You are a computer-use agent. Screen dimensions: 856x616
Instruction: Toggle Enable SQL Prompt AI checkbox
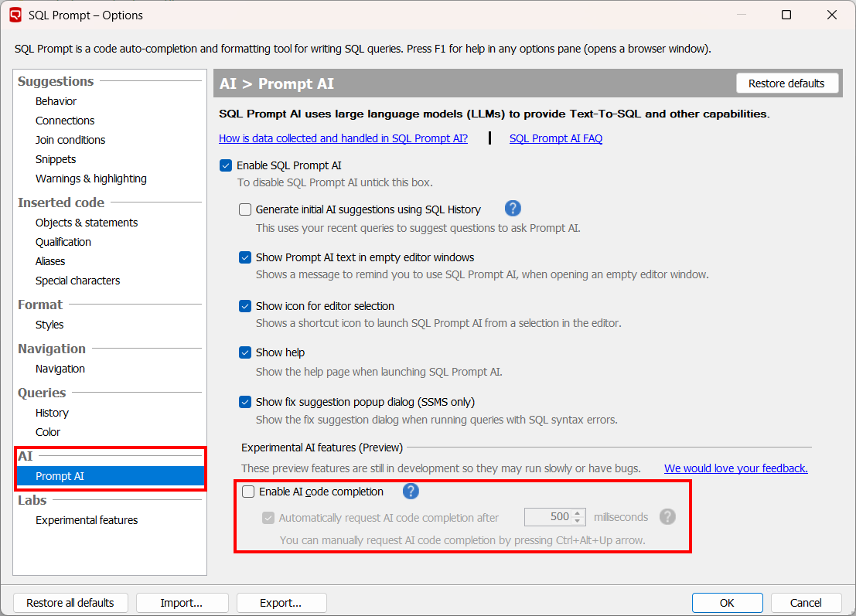pyautogui.click(x=226, y=165)
